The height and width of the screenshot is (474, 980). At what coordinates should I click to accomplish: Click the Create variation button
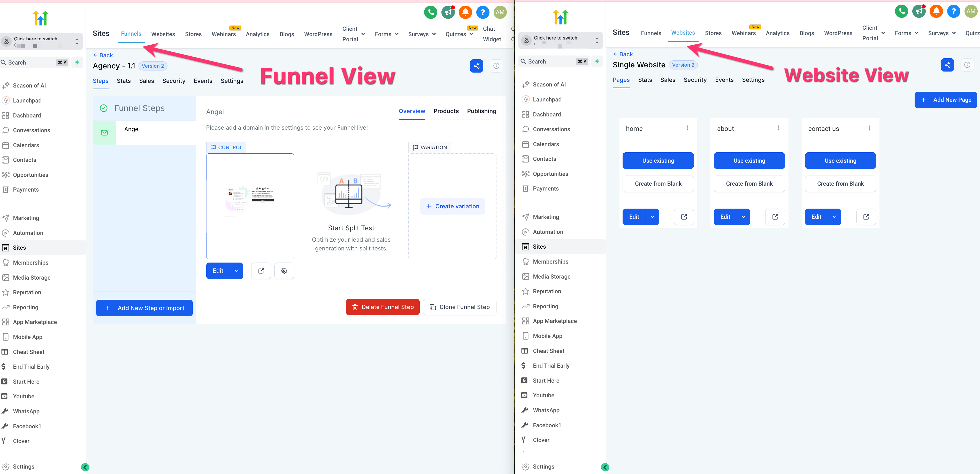[452, 206]
